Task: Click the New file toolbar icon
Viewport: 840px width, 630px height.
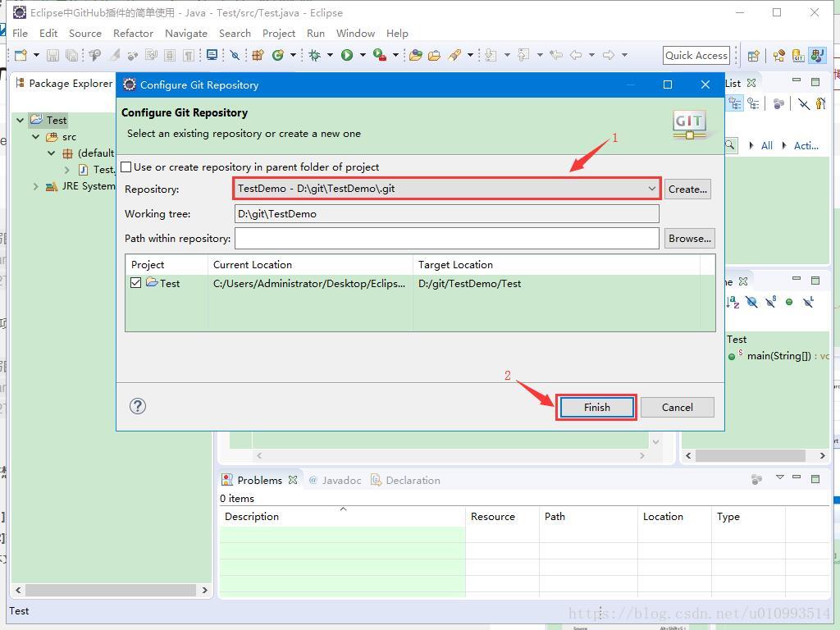Action: pyautogui.click(x=21, y=55)
